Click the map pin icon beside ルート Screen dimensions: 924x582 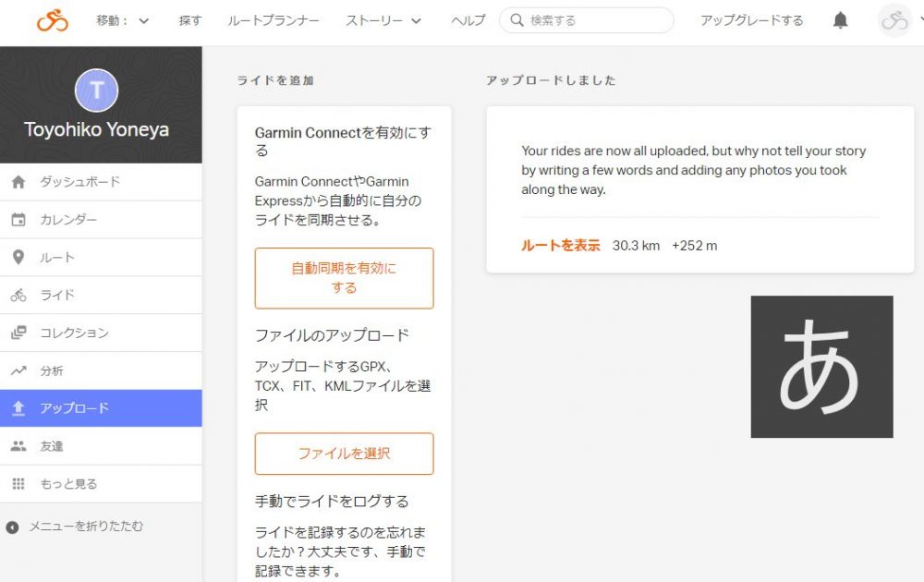pyautogui.click(x=18, y=258)
